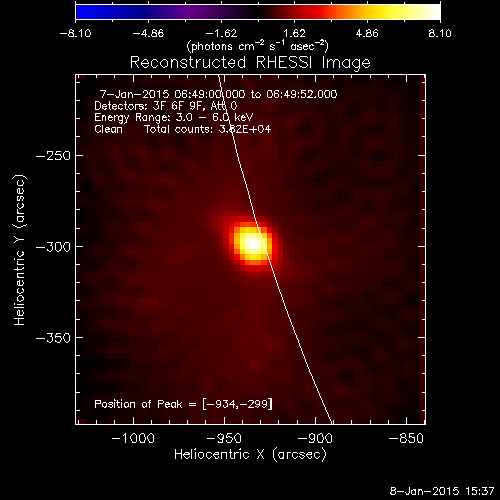This screenshot has height=500, width=500.
Task: Click 'Position of Peak = [-934,-299]' text
Action: [183, 404]
